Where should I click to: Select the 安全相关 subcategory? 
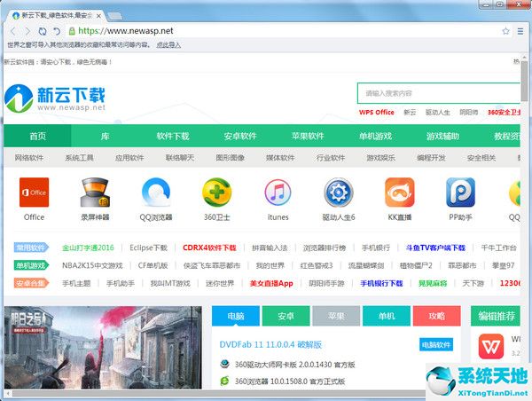[481, 158]
